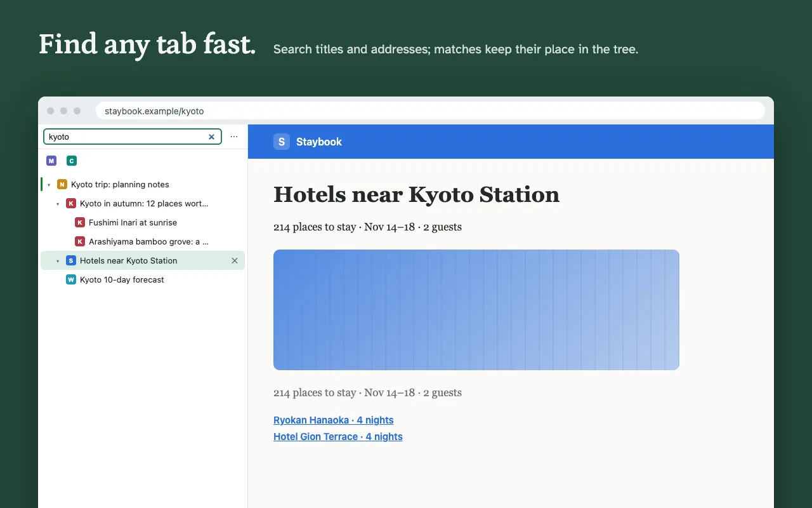Open the pinned tab M
This screenshot has height=508, width=812.
[x=51, y=161]
